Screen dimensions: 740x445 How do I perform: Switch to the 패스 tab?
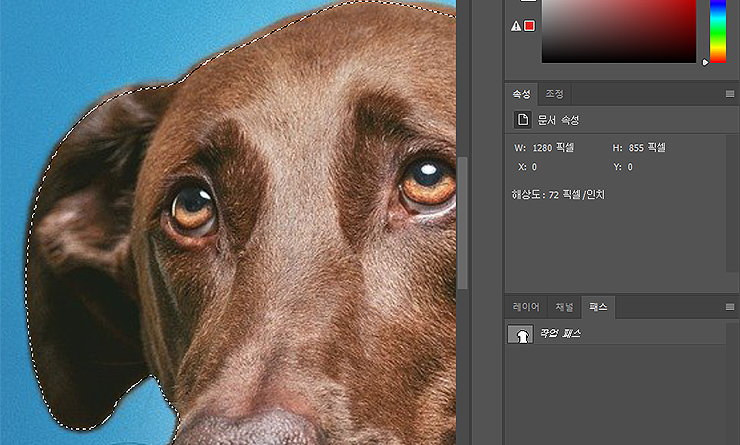598,307
